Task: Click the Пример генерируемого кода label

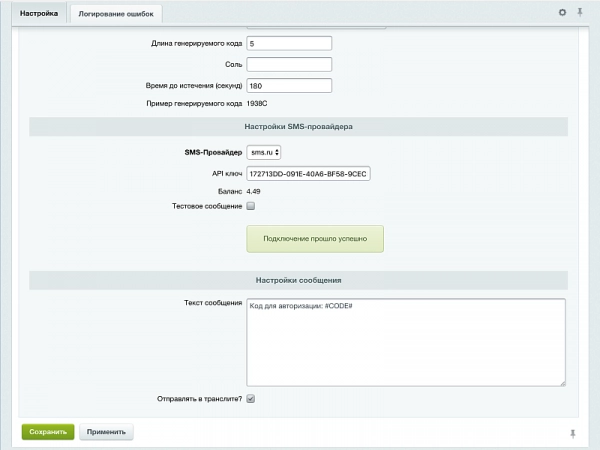Action: point(194,103)
